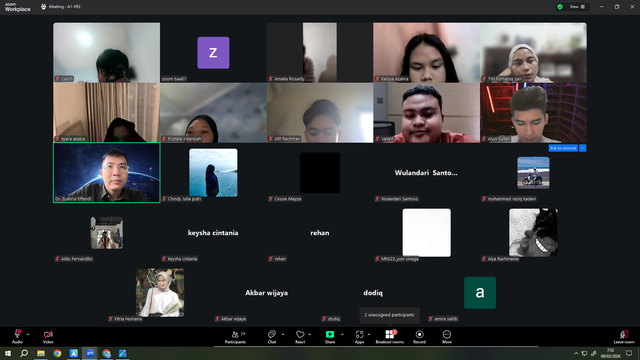
Task: Click muted mic icon on rehan label
Action: (271, 259)
